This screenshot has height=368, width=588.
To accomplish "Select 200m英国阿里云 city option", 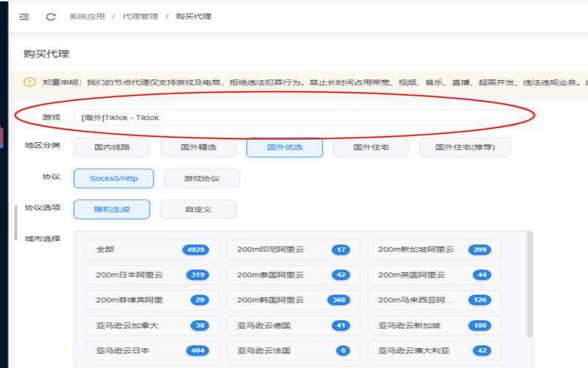I will point(434,275).
